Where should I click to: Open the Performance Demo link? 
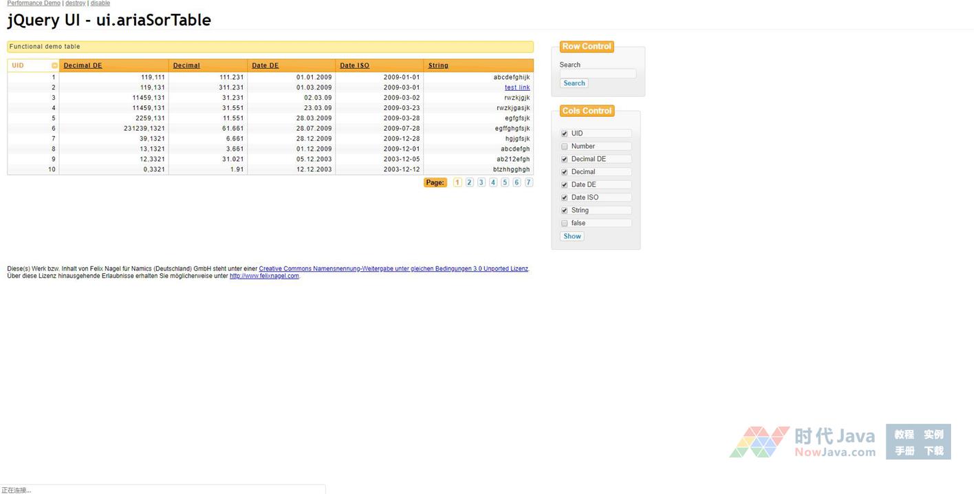click(34, 3)
